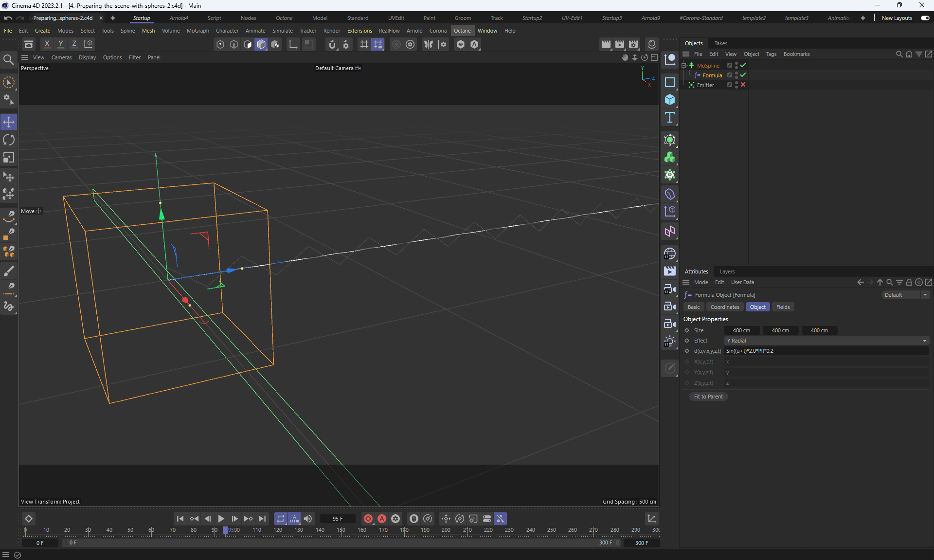Click the Fit to Parent button

point(708,397)
